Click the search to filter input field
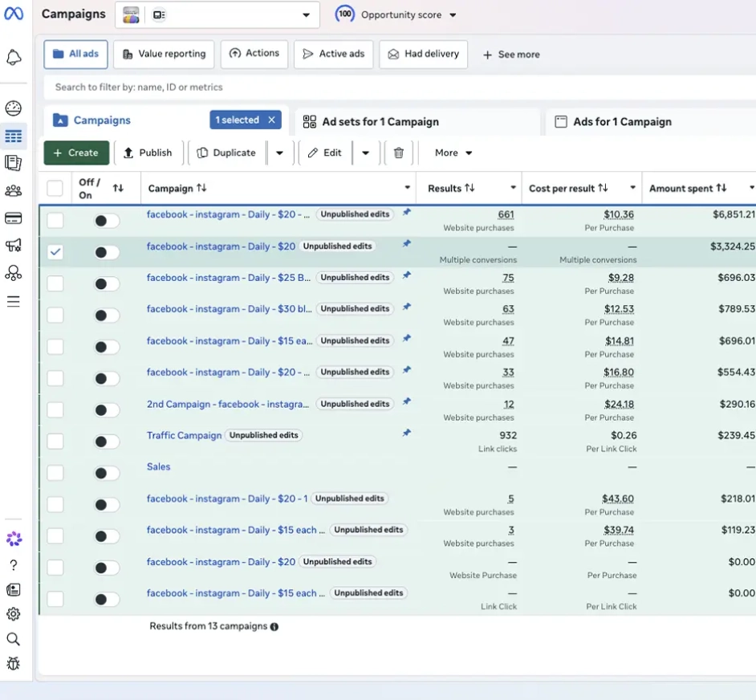 [400, 87]
